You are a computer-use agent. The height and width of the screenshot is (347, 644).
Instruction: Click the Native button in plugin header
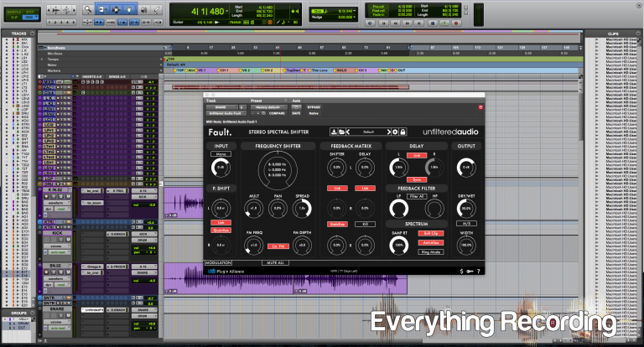click(x=314, y=113)
